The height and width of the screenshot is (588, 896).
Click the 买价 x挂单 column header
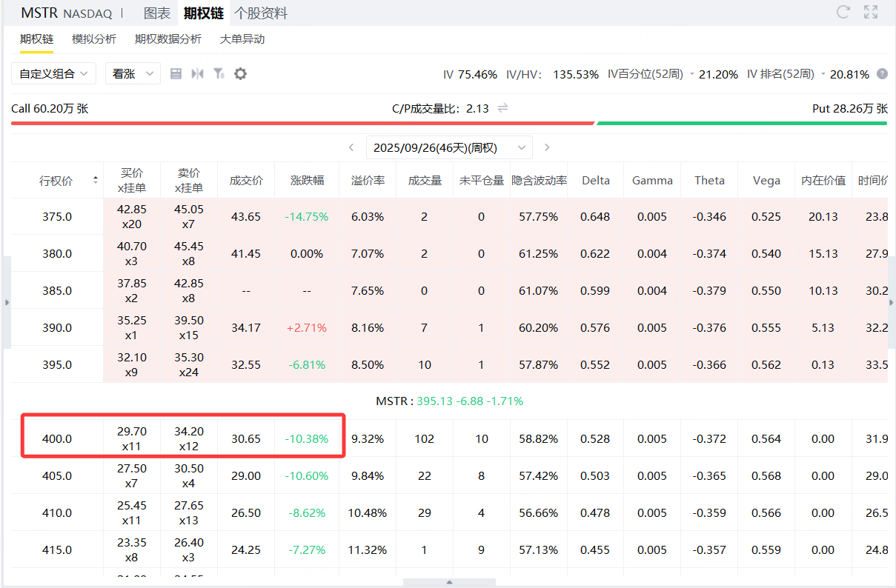coord(132,180)
